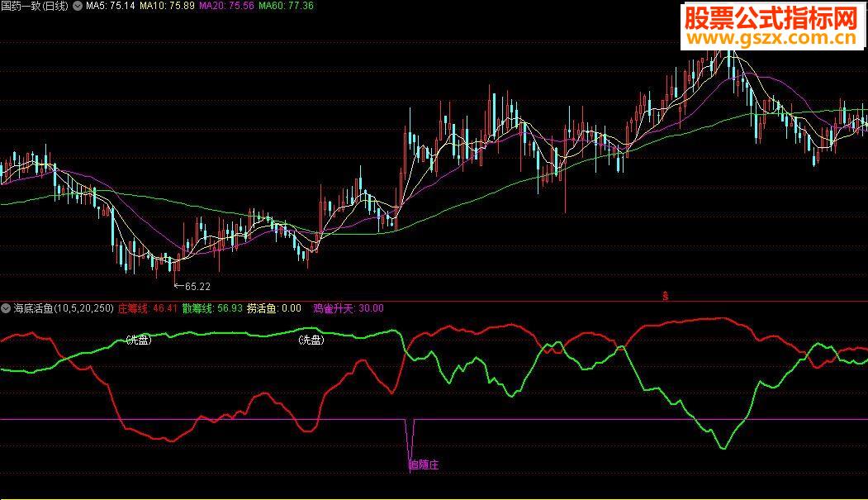Click the first (洗盘) annotation on green line
The width and height of the screenshot is (868, 500).
tap(139, 340)
